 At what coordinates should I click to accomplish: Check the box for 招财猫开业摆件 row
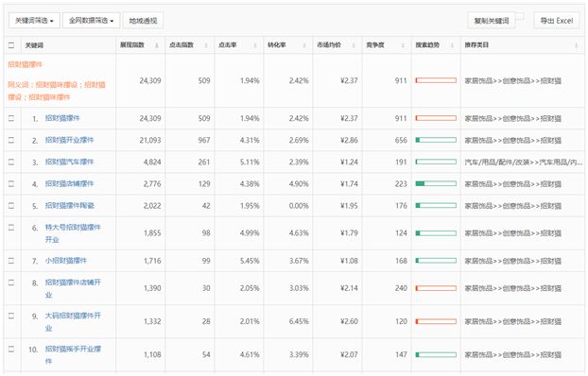click(x=11, y=140)
